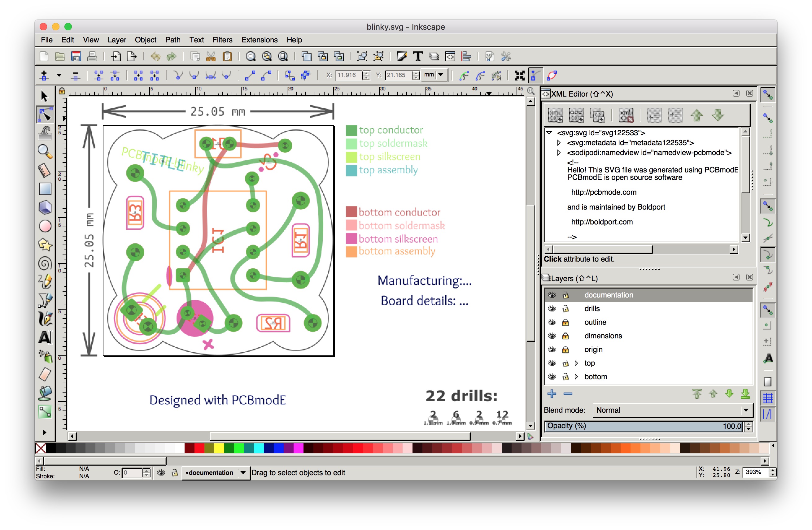This screenshot has height=530, width=812.
Task: Expand the sodipodi:namedview node
Action: coord(559,152)
